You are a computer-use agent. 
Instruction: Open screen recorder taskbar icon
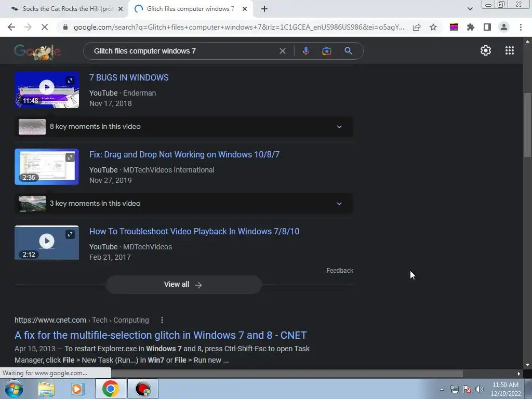click(143, 389)
